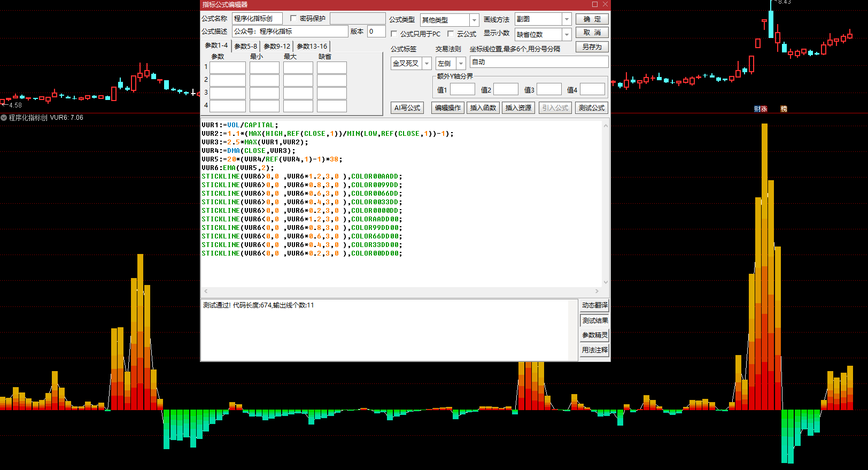Click the code editor scroll-up arrow
The height and width of the screenshot is (470, 868).
tap(606, 126)
